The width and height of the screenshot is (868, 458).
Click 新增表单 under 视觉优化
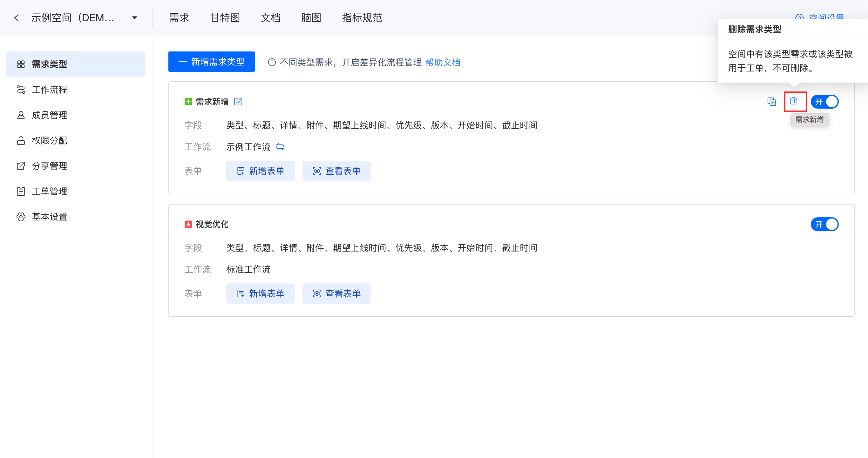(260, 294)
